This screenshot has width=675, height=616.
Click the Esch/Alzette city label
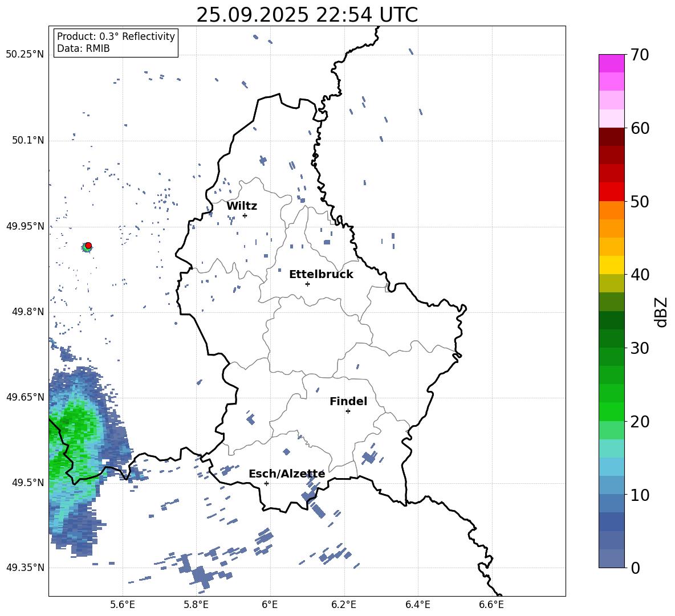287,474
